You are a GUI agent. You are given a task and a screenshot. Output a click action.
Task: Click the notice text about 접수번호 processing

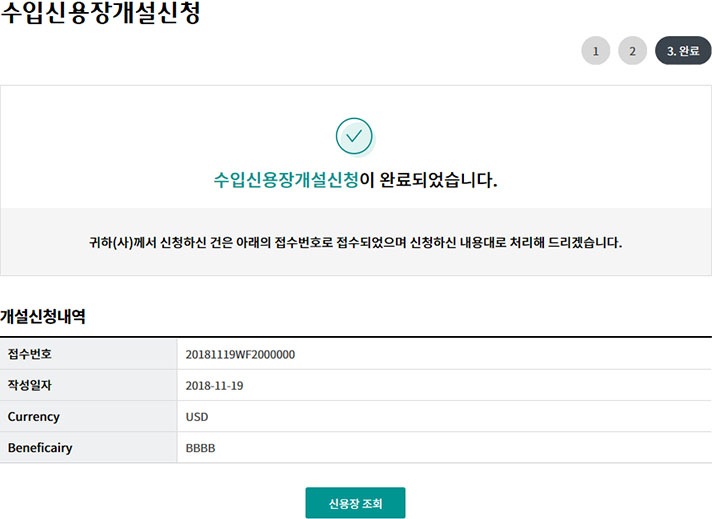click(355, 242)
